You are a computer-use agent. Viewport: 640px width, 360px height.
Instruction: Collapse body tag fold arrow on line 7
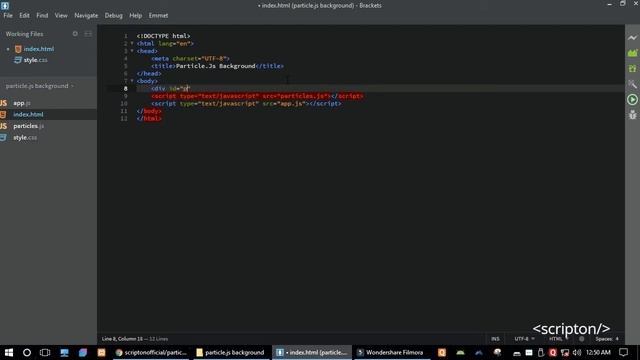click(x=132, y=81)
